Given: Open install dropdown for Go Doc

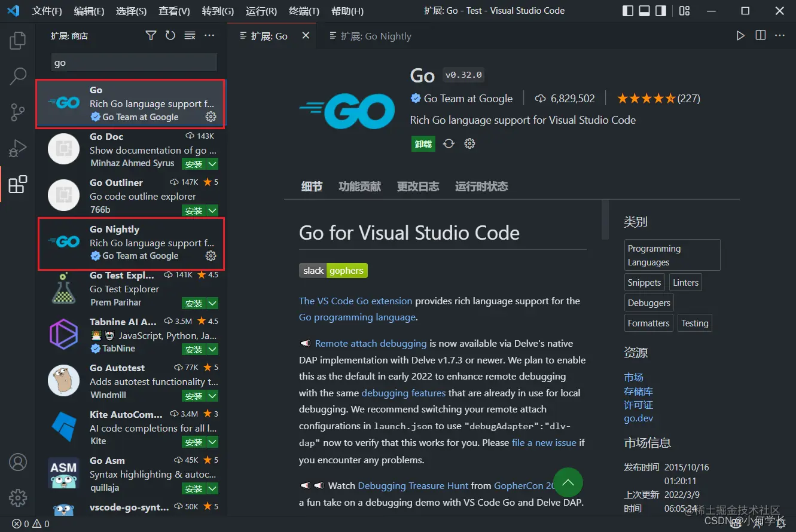Looking at the screenshot, I should [x=212, y=164].
